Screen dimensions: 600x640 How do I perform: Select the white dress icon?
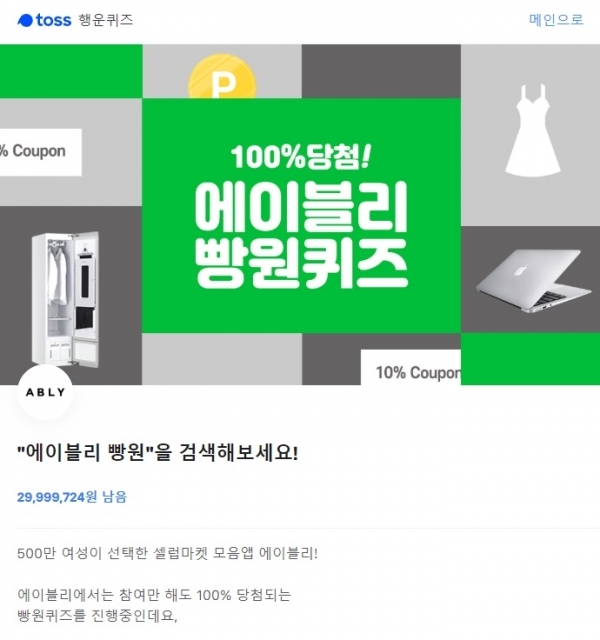pos(532,131)
